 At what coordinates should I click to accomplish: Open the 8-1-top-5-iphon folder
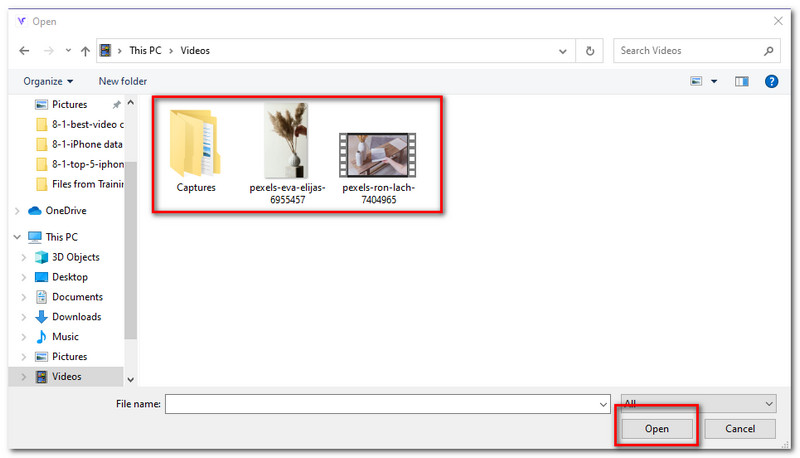(x=80, y=164)
